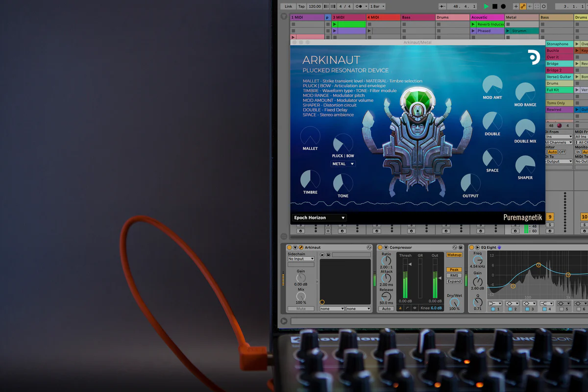Viewport: 588px width, 392px height.
Task: Start playback with the green Play button
Action: (x=486, y=6)
